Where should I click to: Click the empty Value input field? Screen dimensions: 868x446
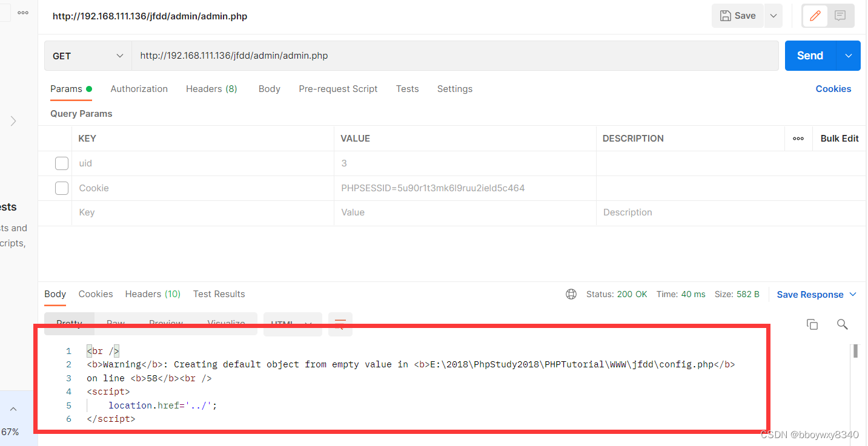(465, 213)
